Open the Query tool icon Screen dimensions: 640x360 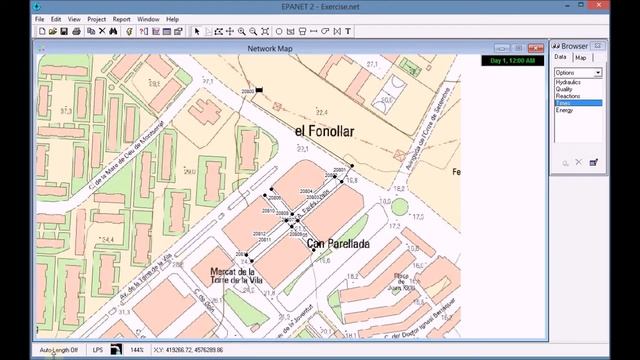pyautogui.click(x=144, y=31)
